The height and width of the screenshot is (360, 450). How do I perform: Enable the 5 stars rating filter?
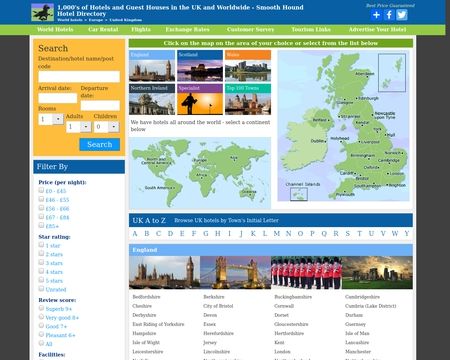41,280
